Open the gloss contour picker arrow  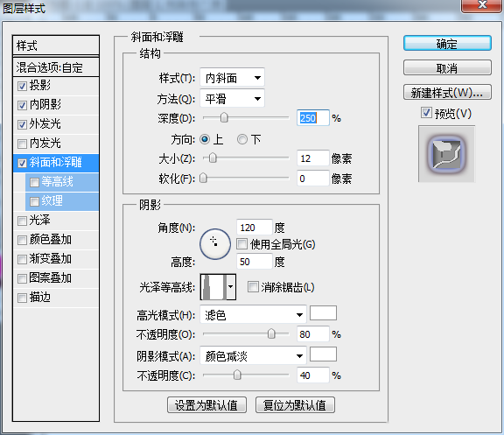point(231,287)
